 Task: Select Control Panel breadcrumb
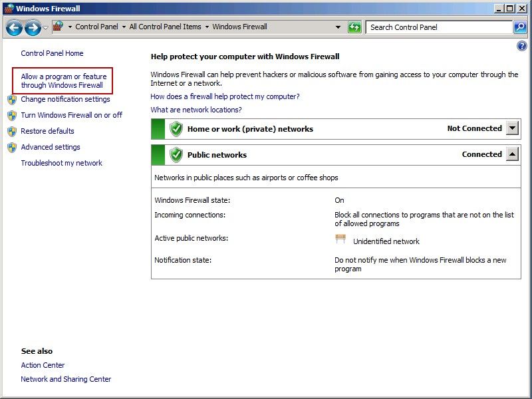96,27
